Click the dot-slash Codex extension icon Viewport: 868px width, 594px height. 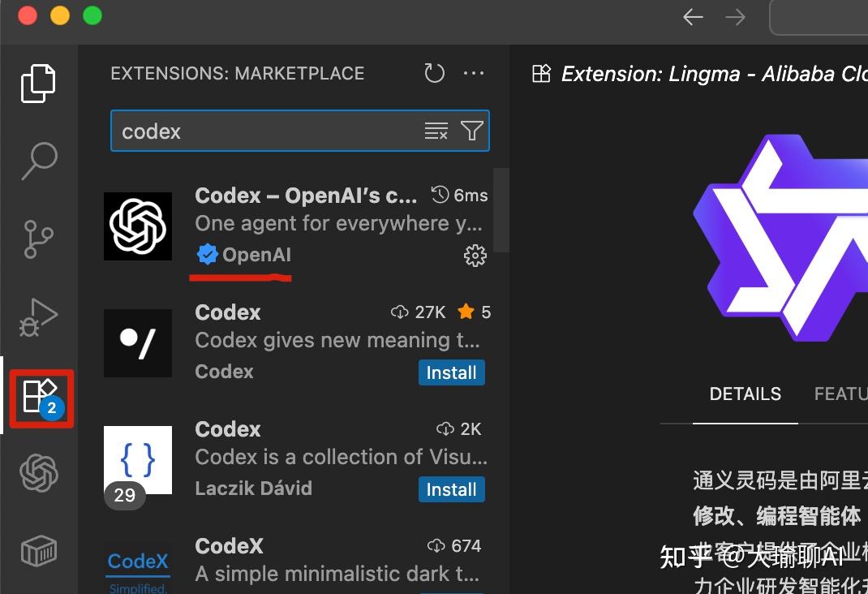coord(138,343)
